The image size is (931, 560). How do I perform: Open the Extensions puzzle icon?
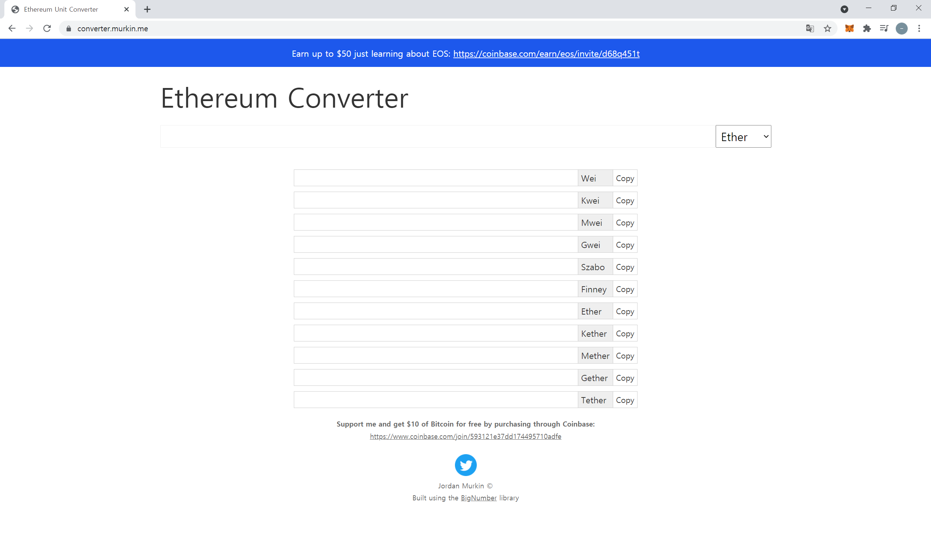coord(867,28)
